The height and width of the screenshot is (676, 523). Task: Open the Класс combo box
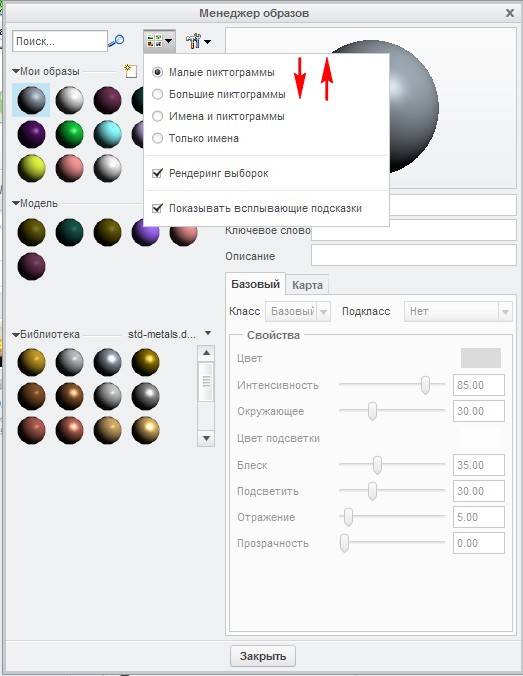click(298, 311)
